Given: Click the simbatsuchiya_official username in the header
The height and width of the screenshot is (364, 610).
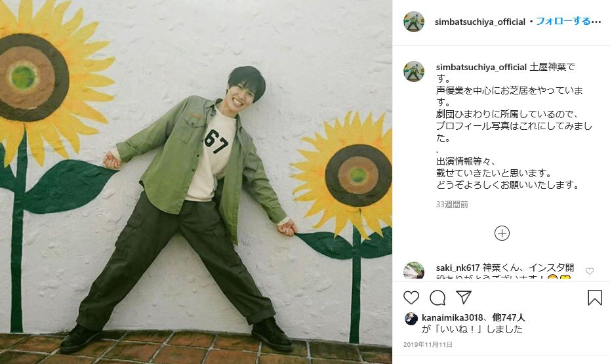Looking at the screenshot, I should (x=480, y=22).
